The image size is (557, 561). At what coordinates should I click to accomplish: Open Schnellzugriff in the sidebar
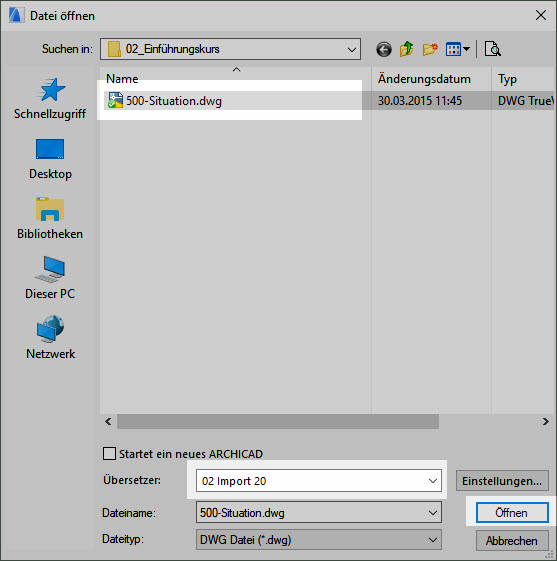point(50,98)
